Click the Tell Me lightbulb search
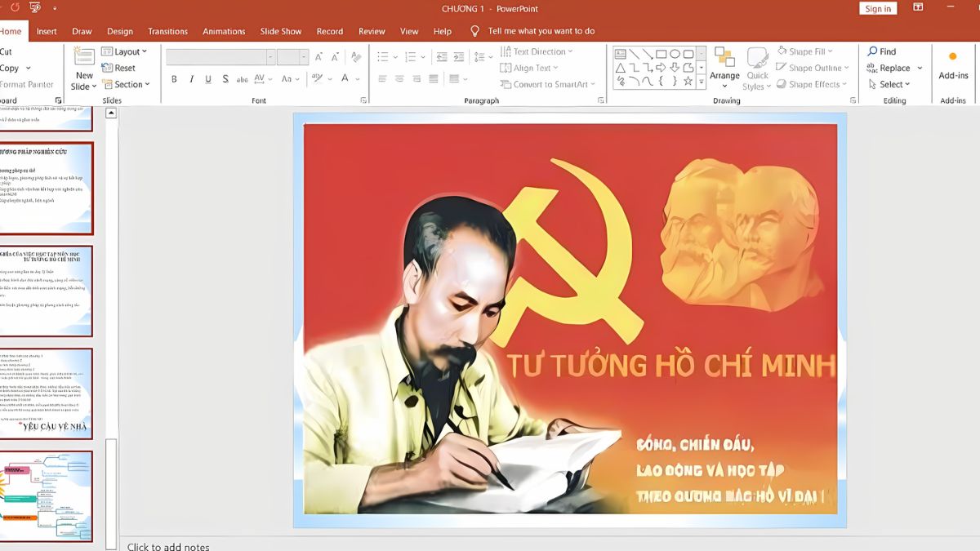Image resolution: width=980 pixels, height=551 pixels. (474, 31)
